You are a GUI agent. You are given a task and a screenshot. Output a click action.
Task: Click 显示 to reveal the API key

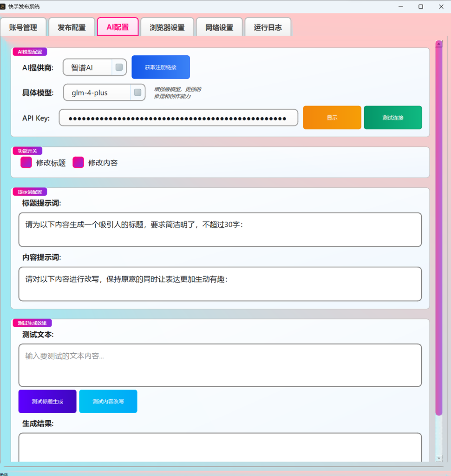pos(332,118)
